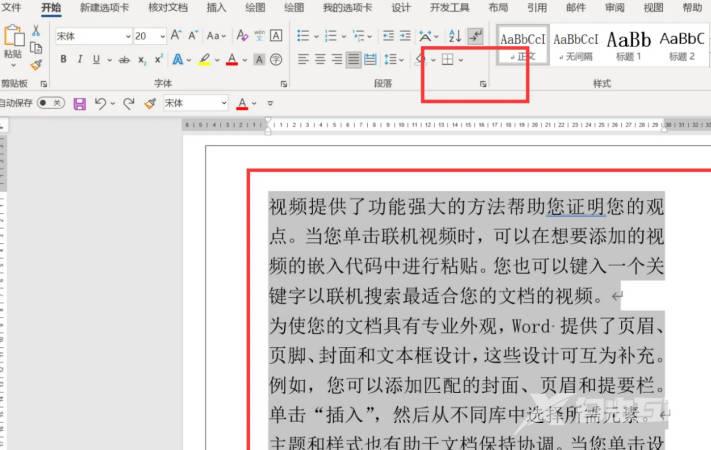This screenshot has height=450, width=711.
Task: Open the Undo history dropdown arrow
Action: [112, 104]
